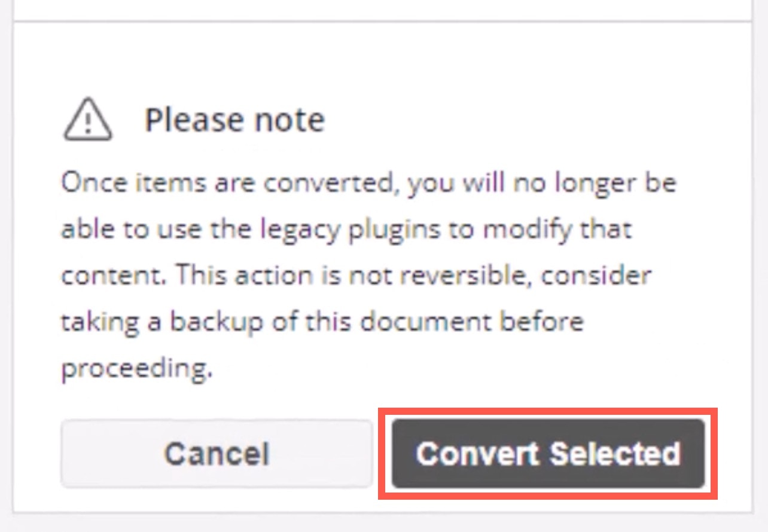Screen dimensions: 768x532
Task: Click the red-highlighted Convert Selected control
Action: pos(548,452)
